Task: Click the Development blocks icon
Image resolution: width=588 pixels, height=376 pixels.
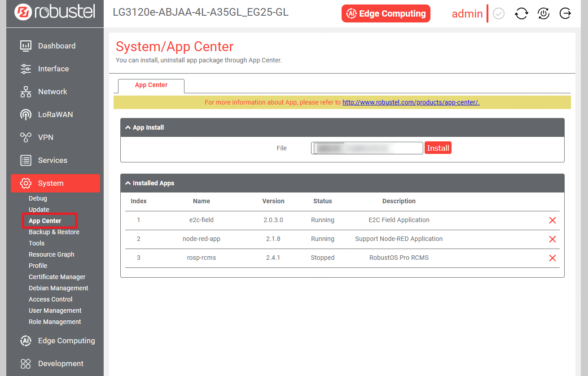Action: [26, 363]
